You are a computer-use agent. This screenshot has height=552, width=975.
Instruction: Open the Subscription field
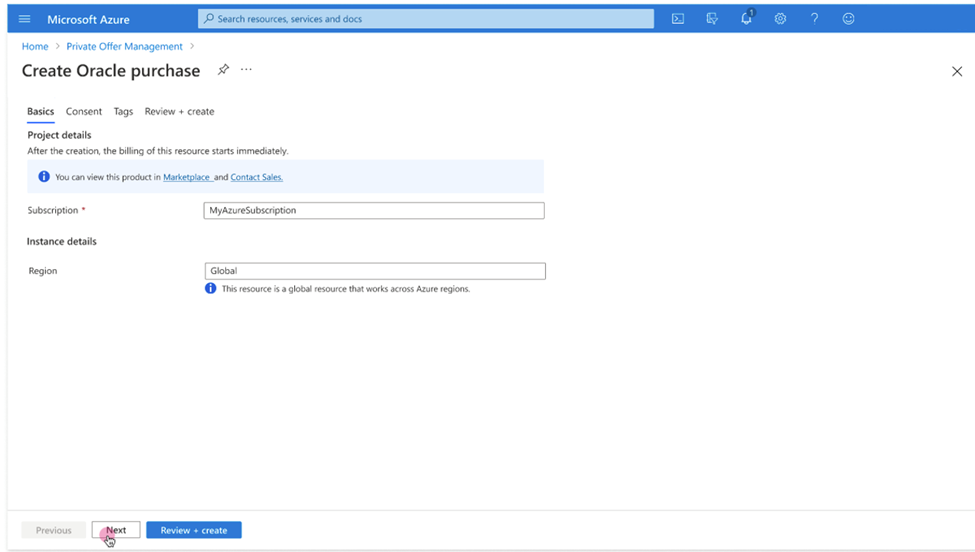click(373, 210)
